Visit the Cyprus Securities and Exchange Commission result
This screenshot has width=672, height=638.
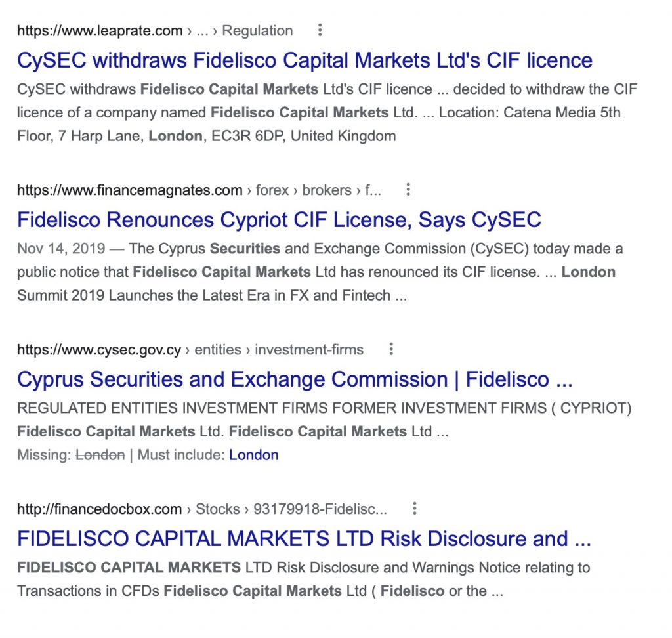tap(295, 379)
